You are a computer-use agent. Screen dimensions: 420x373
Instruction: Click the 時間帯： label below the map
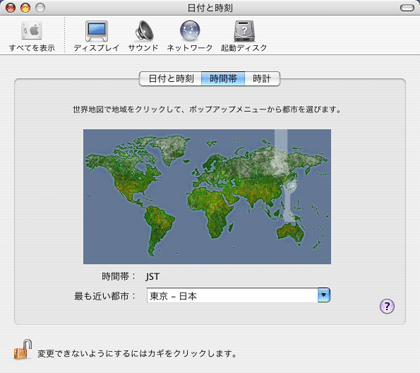(119, 276)
